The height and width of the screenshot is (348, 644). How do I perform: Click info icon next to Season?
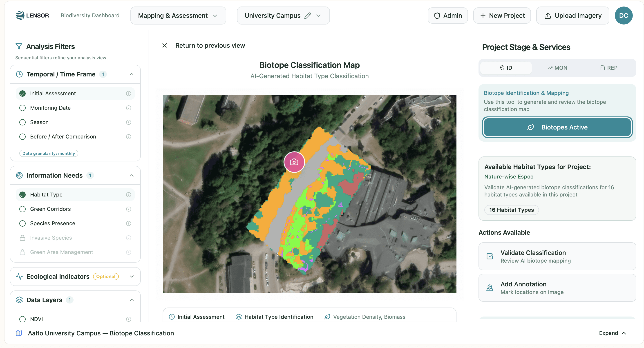coord(128,122)
